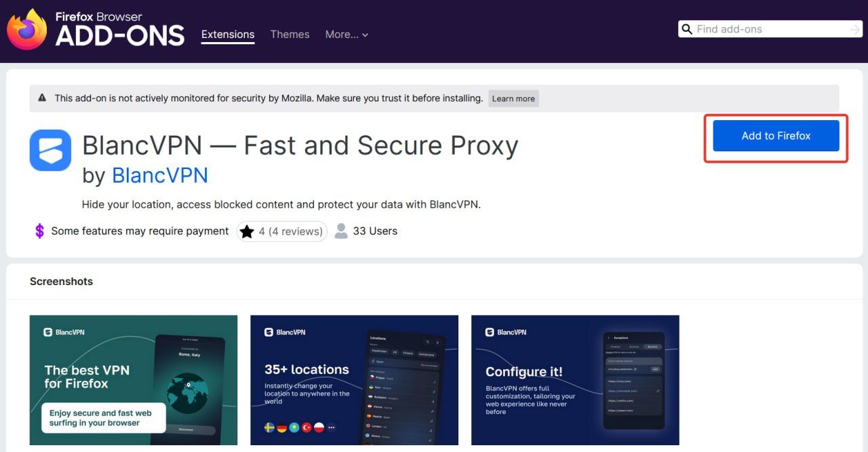Click the 33 Users count

(375, 231)
